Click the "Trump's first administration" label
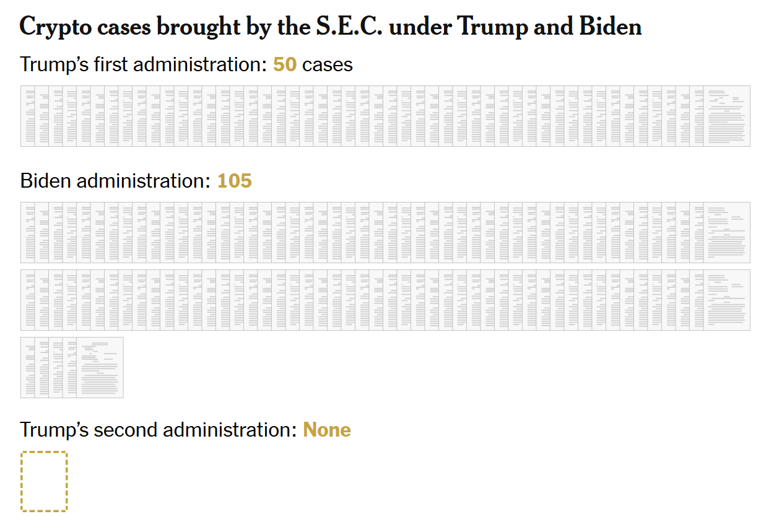Screen dimensions: 774x532 (x=144, y=64)
